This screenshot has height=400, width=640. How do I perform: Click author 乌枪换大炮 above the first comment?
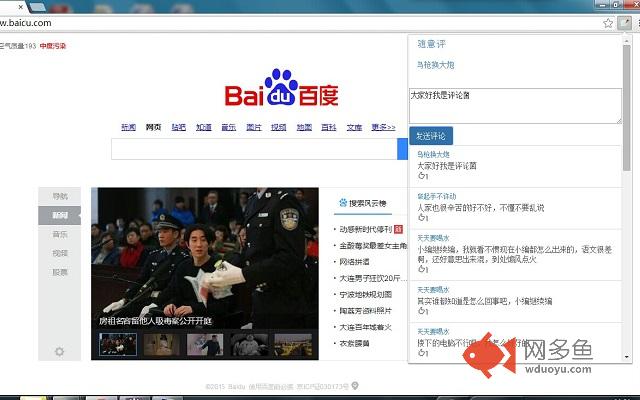[x=433, y=154]
